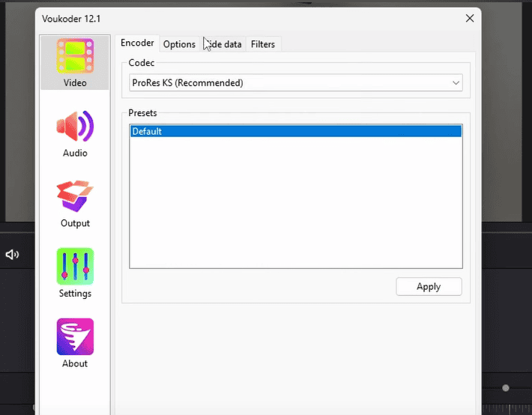Screen dimensions: 532x415
Task: Click the Apply button
Action: 429,287
